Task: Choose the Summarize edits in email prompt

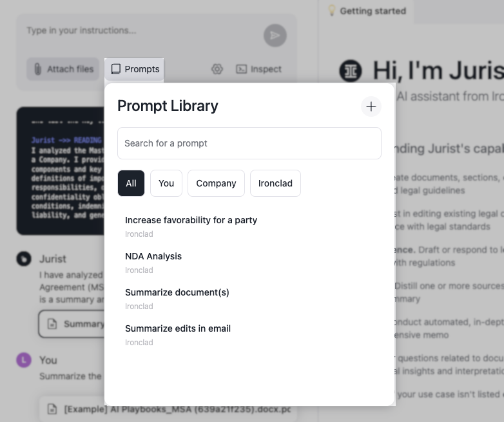Action: [x=249, y=335]
